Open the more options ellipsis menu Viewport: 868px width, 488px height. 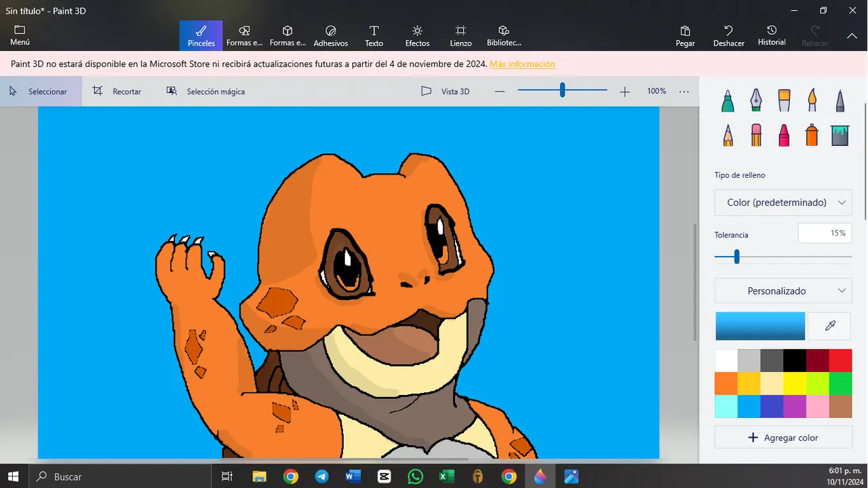coord(684,91)
